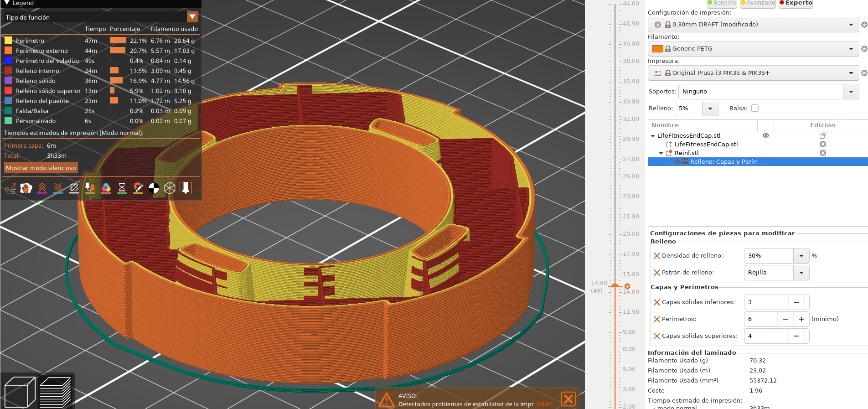Image resolution: width=868 pixels, height=409 pixels.
Task: Increase Perímetros value with plus button
Action: tap(801, 319)
